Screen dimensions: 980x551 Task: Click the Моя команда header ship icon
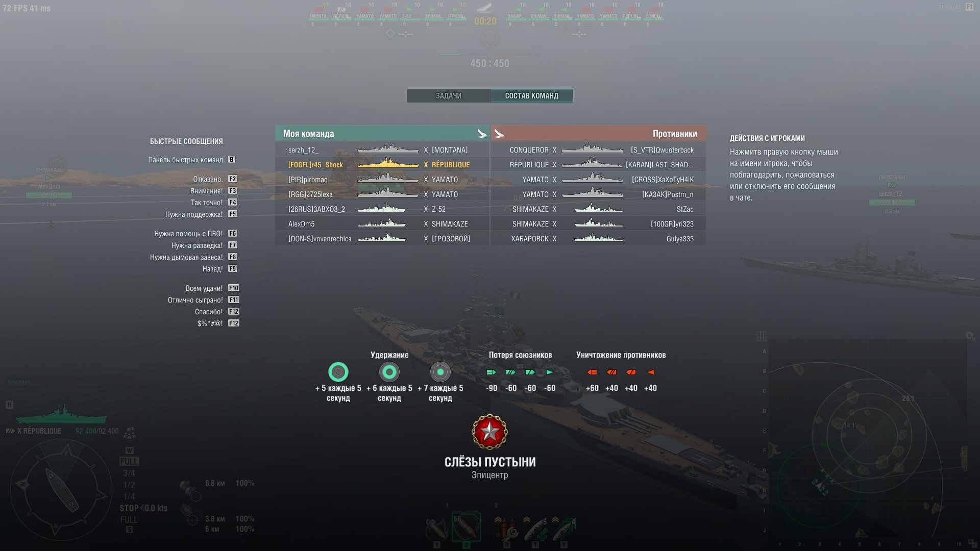point(481,133)
